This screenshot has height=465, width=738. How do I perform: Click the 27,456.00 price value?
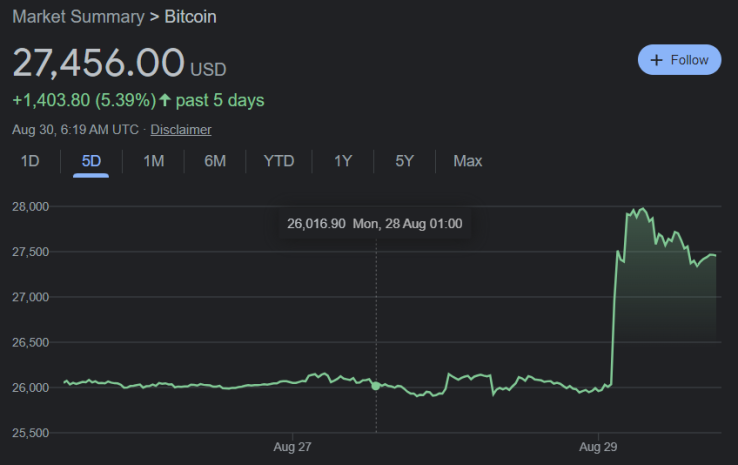click(x=98, y=63)
